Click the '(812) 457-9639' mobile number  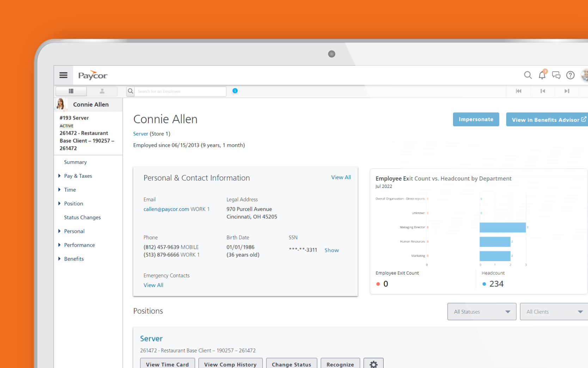[x=161, y=247]
